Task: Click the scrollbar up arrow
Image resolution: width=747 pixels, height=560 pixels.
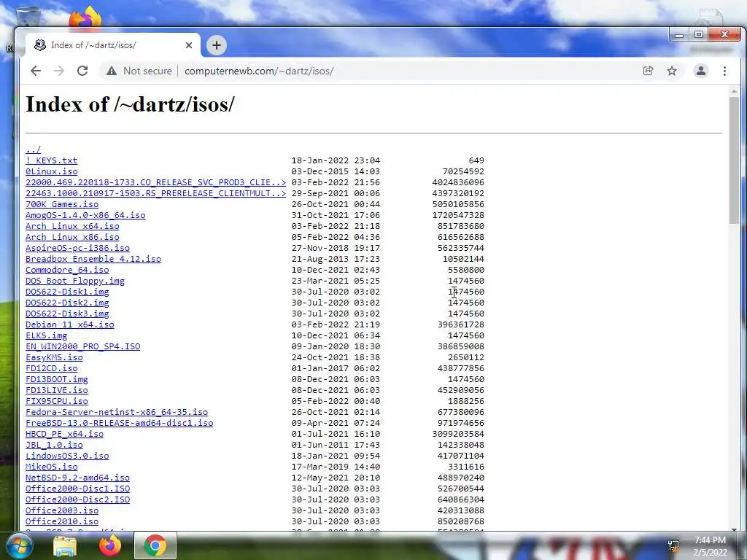Action: [x=734, y=91]
